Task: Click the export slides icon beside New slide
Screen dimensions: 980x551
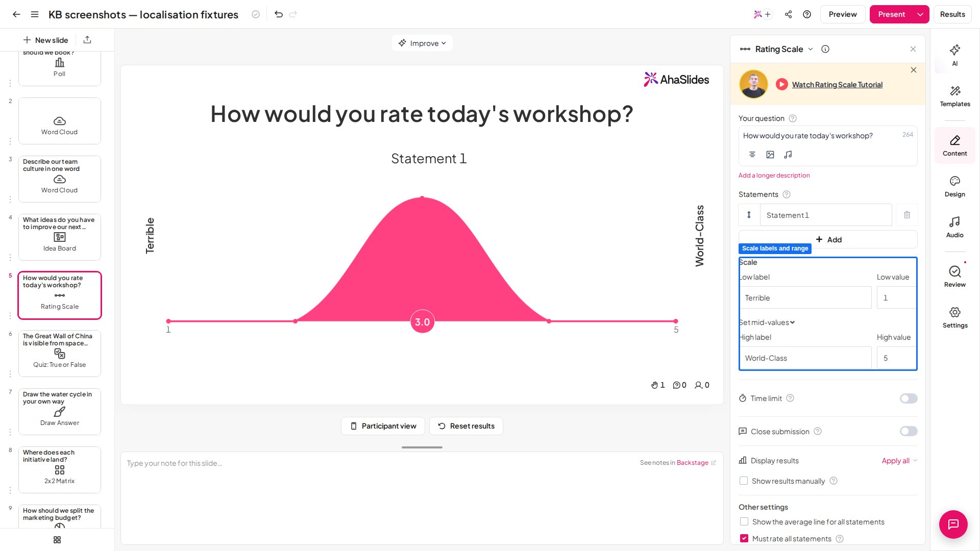Action: (x=87, y=40)
